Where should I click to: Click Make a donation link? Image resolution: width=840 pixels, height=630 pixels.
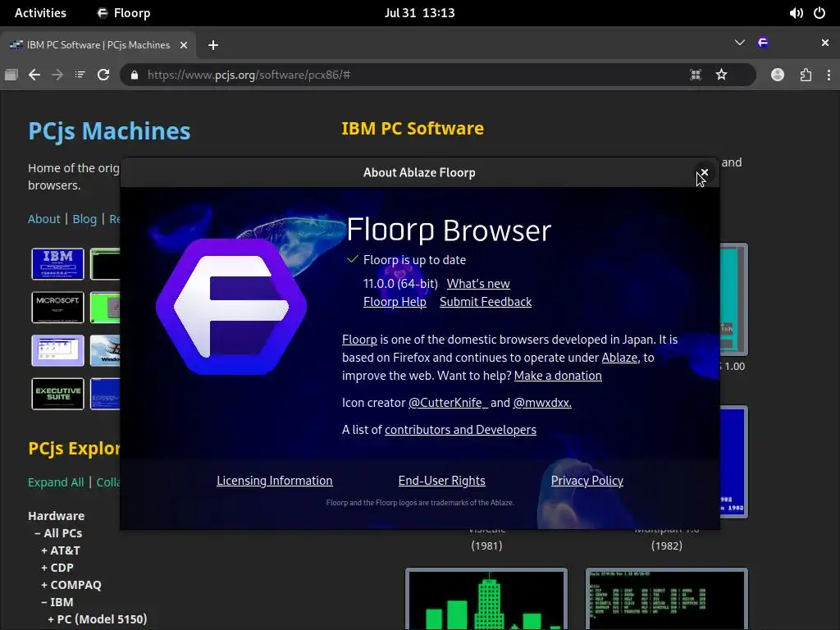(558, 376)
